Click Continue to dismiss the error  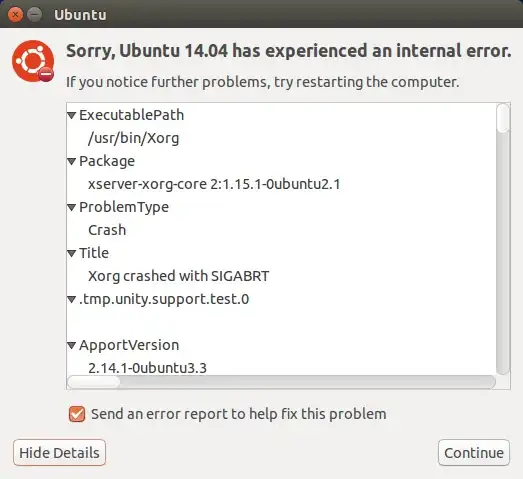(474, 453)
